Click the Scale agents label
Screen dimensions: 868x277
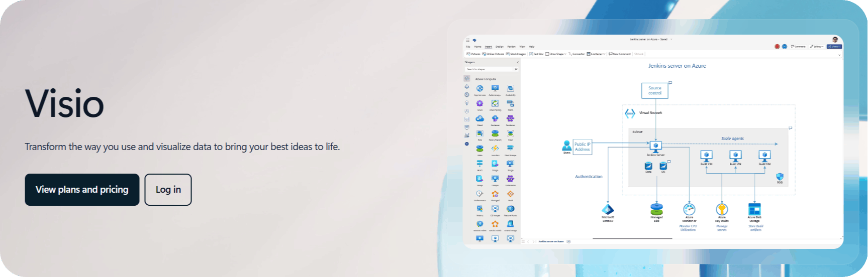coord(732,138)
